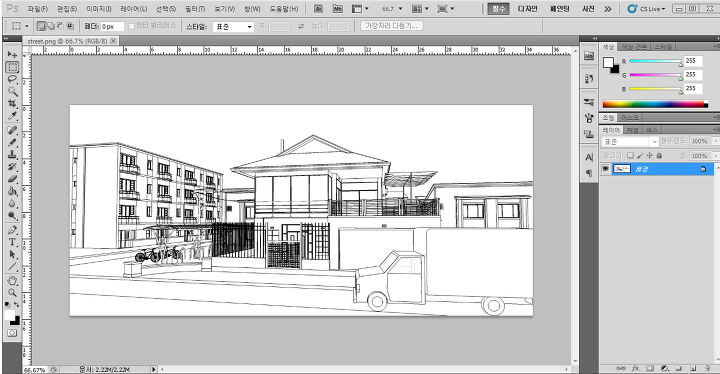
Task: Open the 레이어(L) menu
Action: 134,9
